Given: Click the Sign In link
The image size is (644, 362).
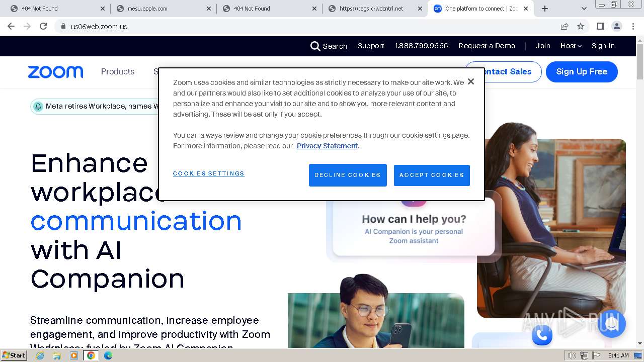Looking at the screenshot, I should 603,46.
